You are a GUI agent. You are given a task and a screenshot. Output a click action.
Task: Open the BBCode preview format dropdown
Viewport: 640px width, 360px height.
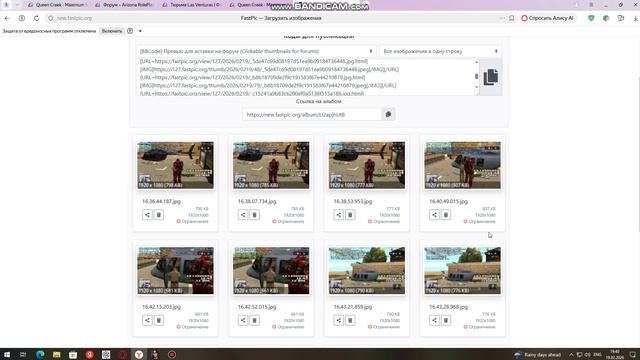[x=256, y=51]
